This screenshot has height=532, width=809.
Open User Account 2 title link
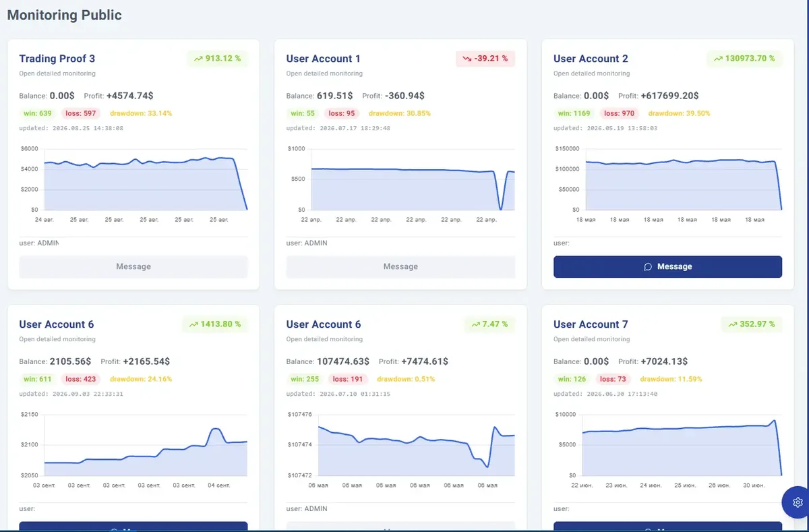point(591,59)
